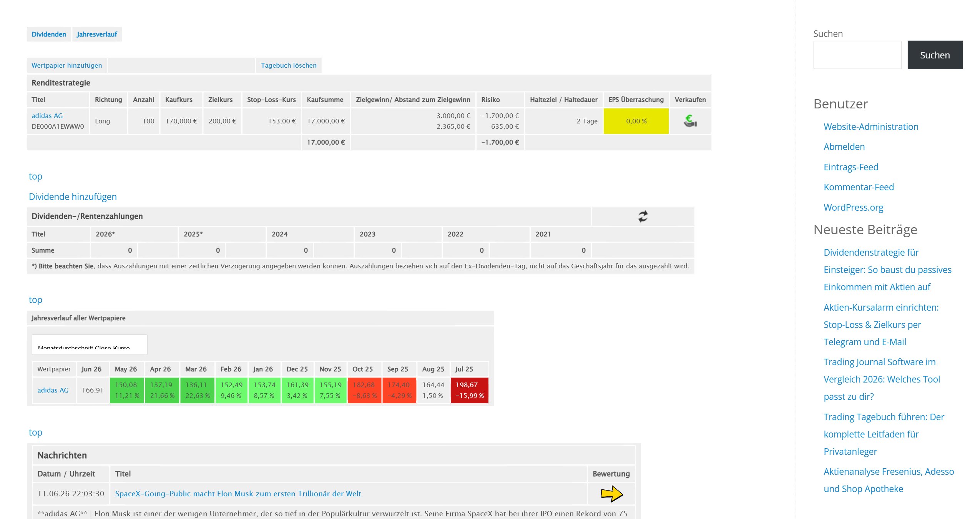Image resolution: width=980 pixels, height=519 pixels.
Task: Open the Dividendenstrategie für Einsteiger post
Action: [887, 270]
